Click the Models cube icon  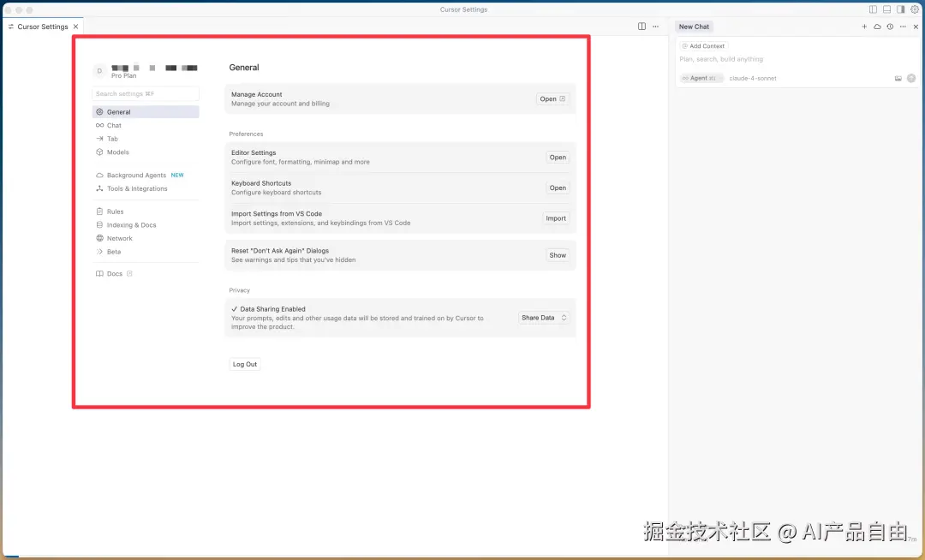pyautogui.click(x=99, y=152)
